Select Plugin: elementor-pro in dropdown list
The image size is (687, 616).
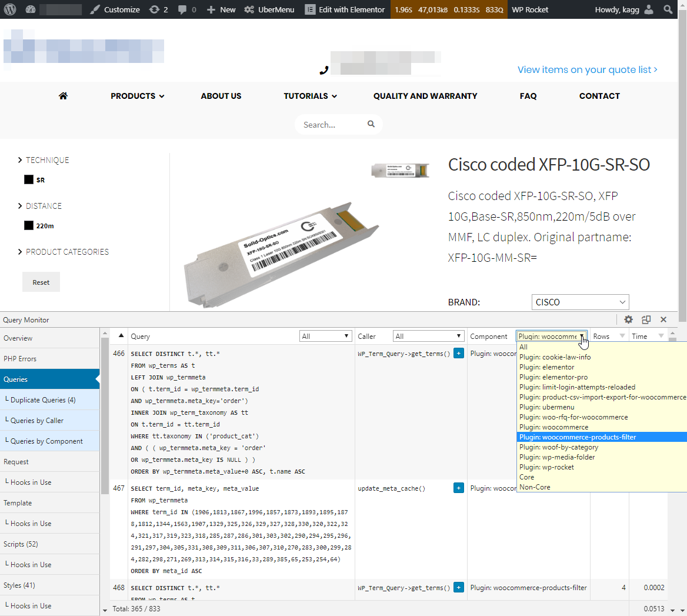[x=602, y=377]
